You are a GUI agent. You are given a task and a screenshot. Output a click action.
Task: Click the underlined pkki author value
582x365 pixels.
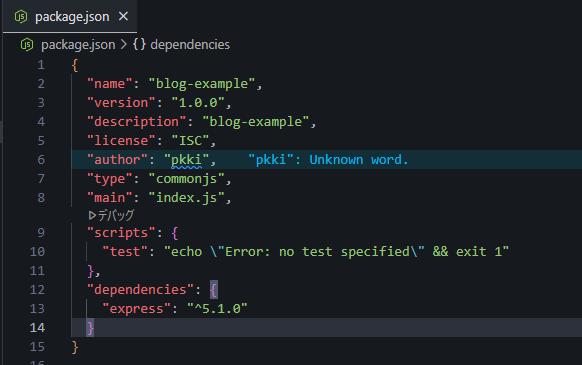click(186, 160)
